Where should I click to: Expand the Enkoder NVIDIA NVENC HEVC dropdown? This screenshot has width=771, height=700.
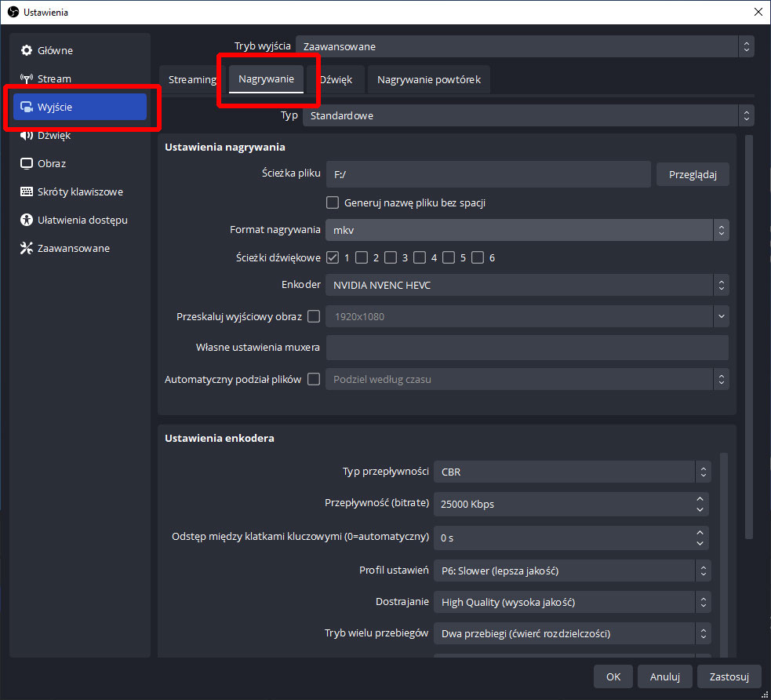tap(526, 286)
